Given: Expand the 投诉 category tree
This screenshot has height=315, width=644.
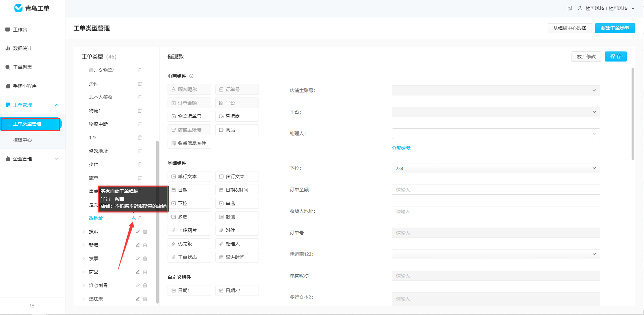Looking at the screenshot, I should pos(84,232).
